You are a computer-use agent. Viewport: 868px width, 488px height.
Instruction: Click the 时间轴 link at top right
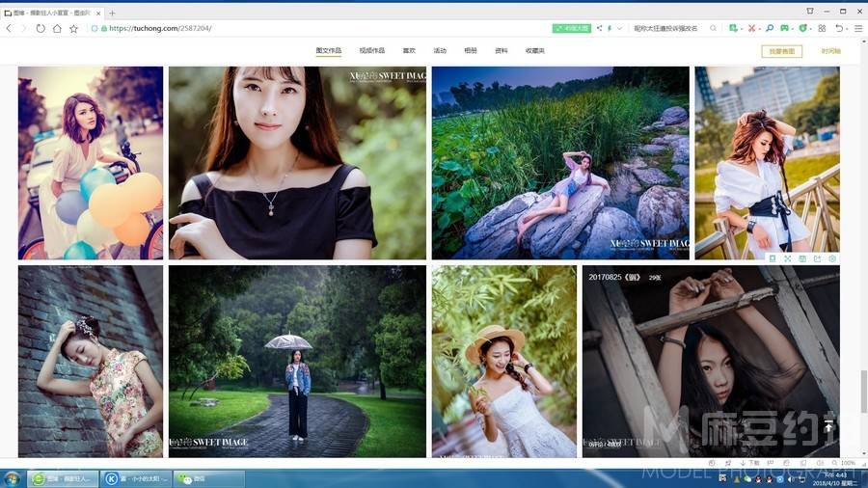click(x=831, y=51)
